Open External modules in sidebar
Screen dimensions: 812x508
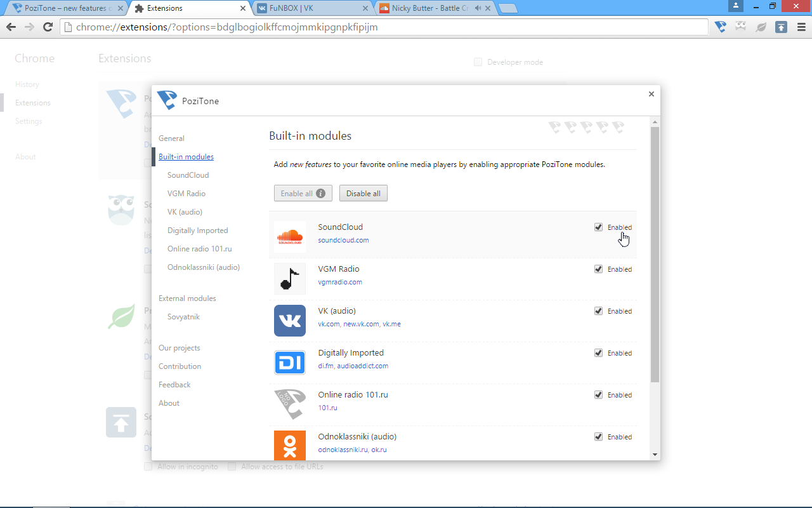187,298
